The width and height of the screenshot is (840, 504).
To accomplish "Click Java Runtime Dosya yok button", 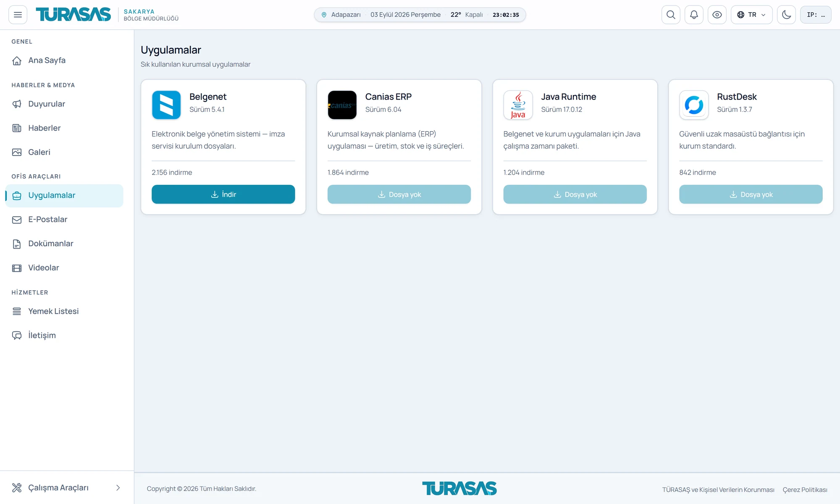I will click(575, 194).
